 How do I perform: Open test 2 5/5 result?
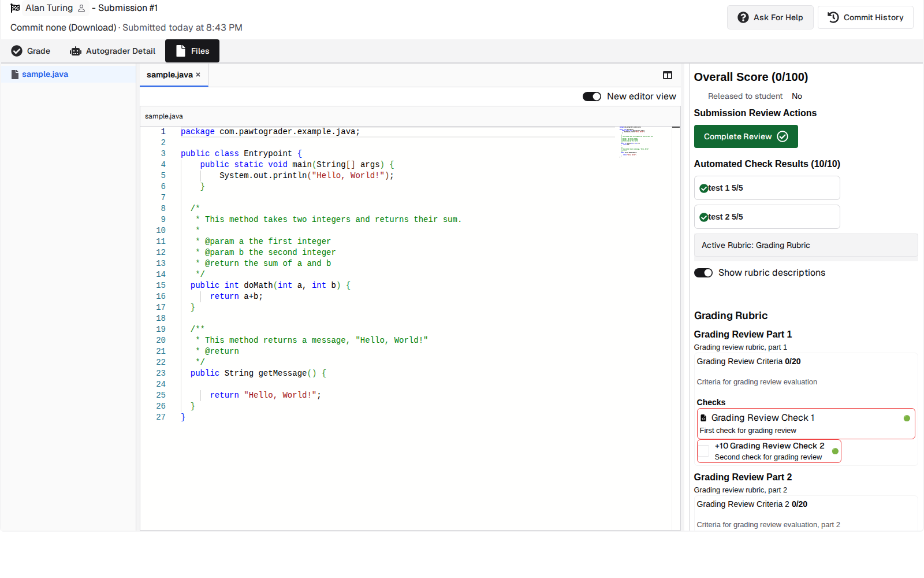[x=767, y=217]
